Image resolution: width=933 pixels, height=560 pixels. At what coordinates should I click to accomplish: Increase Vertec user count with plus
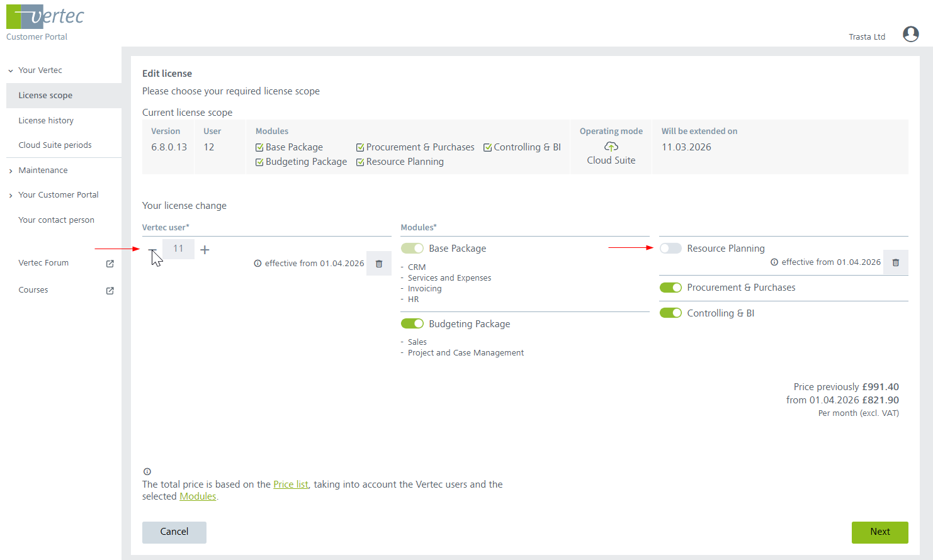205,250
